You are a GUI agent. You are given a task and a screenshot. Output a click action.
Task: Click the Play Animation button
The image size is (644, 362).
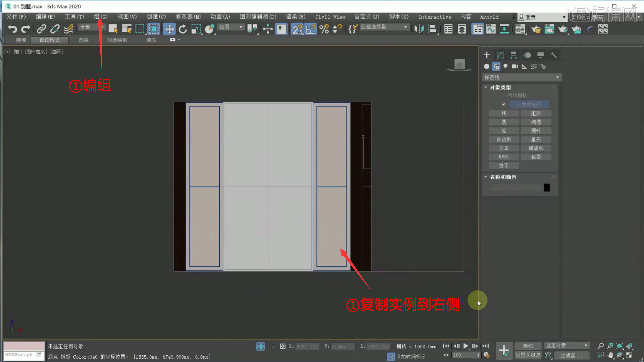tap(466, 346)
